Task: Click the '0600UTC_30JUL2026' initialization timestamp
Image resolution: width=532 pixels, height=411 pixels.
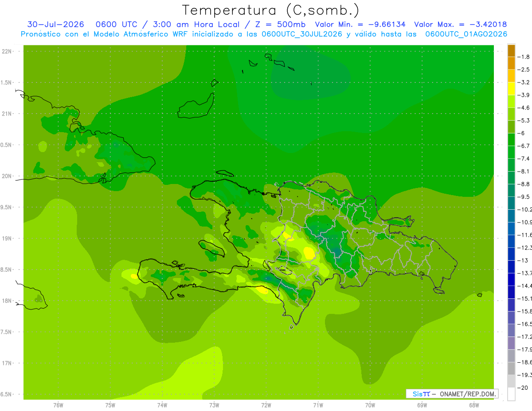Action: (302, 34)
